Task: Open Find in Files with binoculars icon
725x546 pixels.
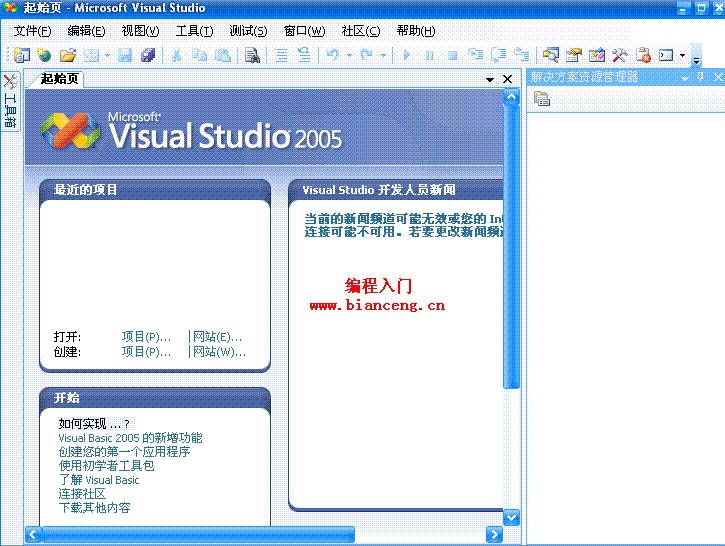Action: tap(252, 55)
